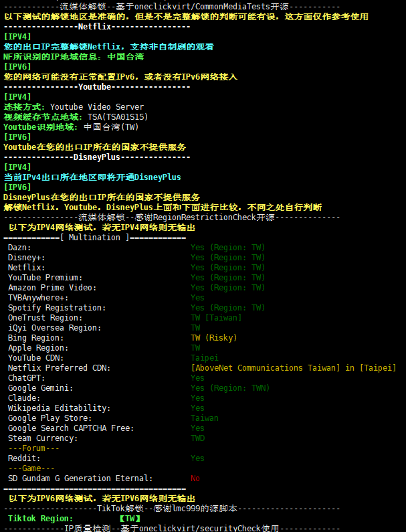The image size is (406, 532).
Task: Click the yellow TW (Risky) value
Action: [x=213, y=338]
